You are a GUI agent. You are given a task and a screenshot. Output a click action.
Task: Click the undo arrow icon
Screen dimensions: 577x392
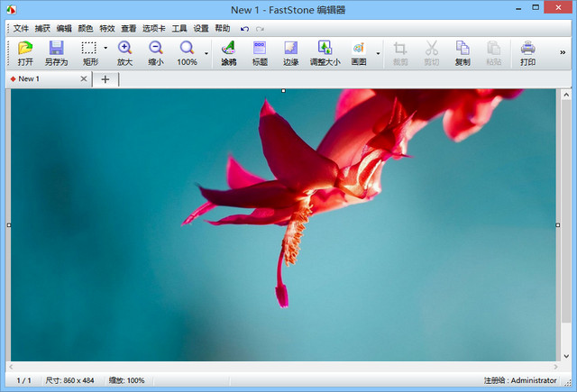tap(244, 29)
